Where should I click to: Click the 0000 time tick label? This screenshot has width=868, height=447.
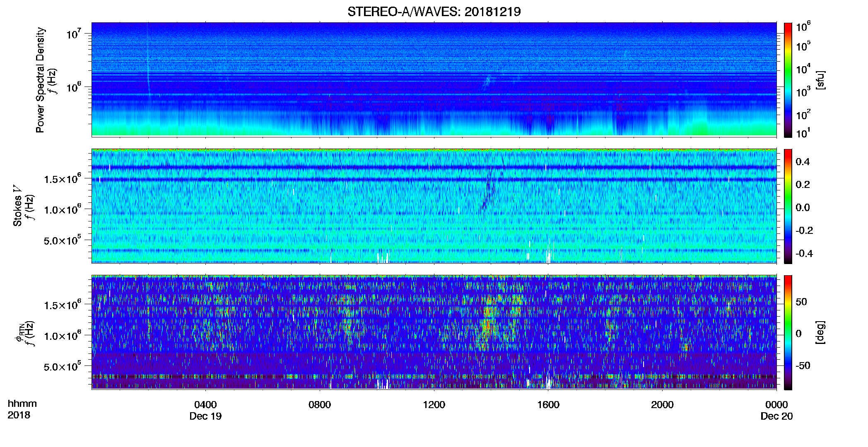776,404
